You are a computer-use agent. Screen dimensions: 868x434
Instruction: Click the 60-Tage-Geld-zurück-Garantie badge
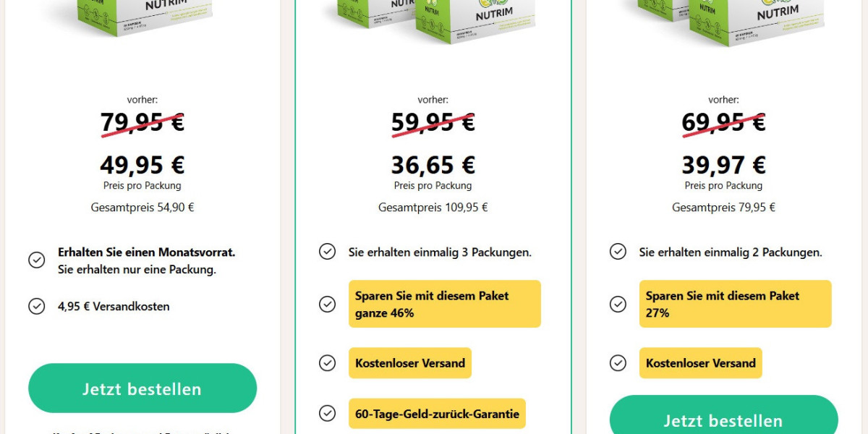tap(437, 413)
